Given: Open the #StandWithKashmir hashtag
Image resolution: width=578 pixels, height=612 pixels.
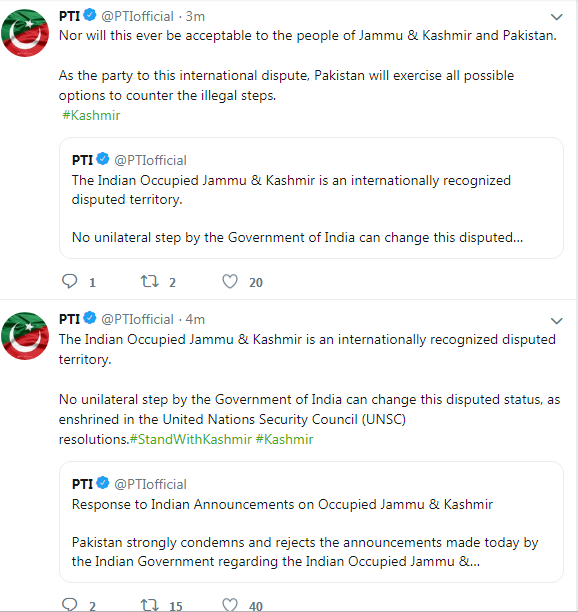Looking at the screenshot, I should pos(190,439).
